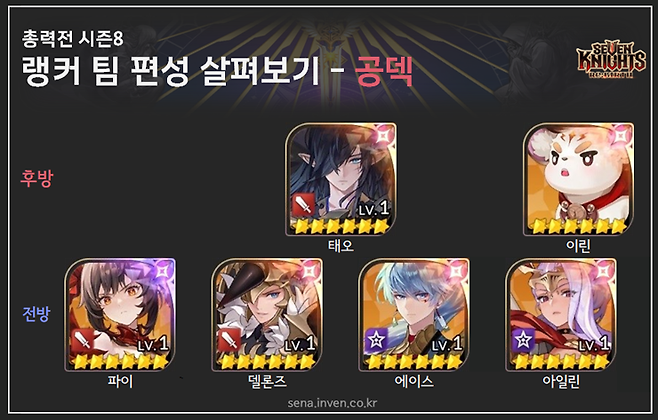Click the purple star icon on 아일린
This screenshot has width=658, height=420.
click(x=523, y=341)
